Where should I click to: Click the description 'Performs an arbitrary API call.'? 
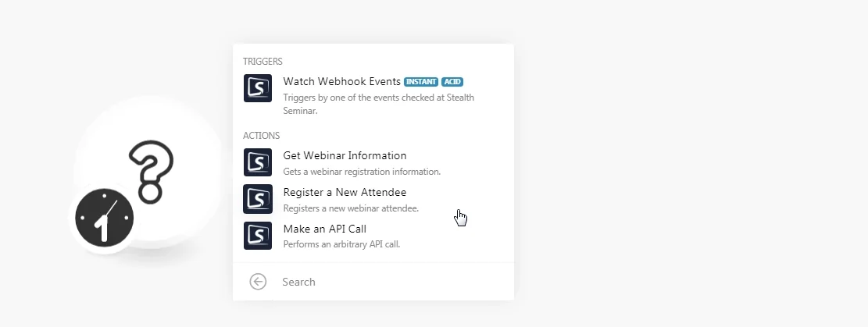tap(341, 244)
